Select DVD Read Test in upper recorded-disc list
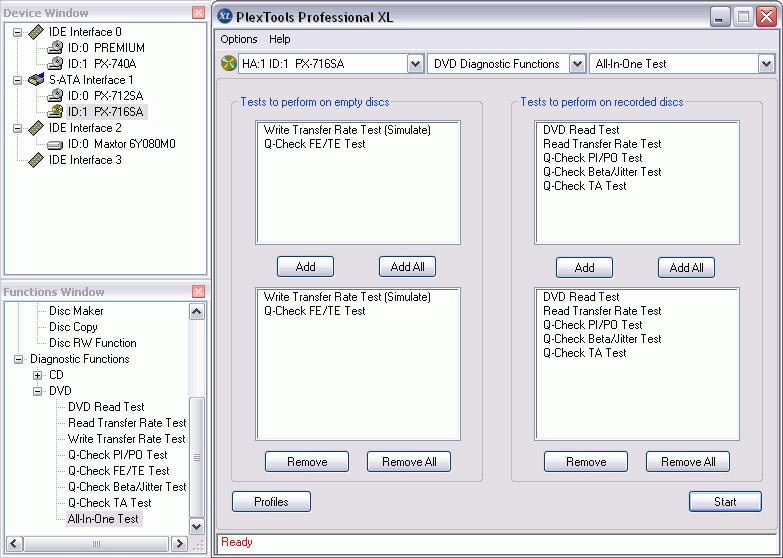Screen dimensions: 783x558 pos(581,130)
